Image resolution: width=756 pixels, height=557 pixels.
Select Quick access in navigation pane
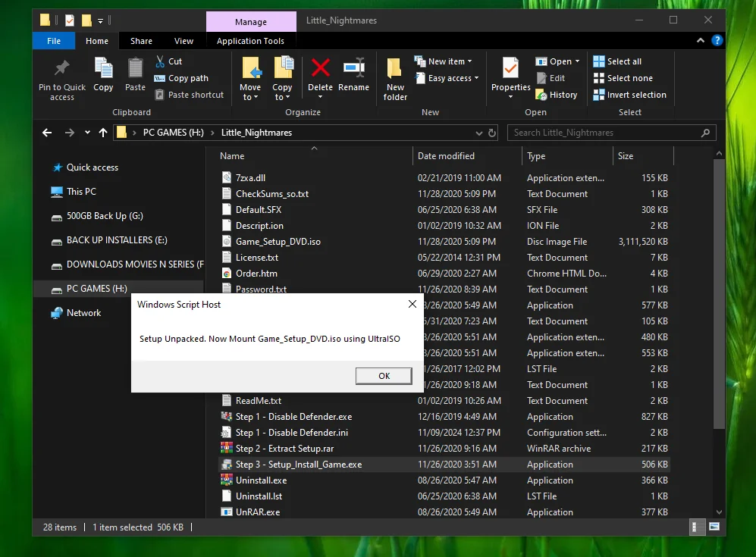(x=92, y=167)
